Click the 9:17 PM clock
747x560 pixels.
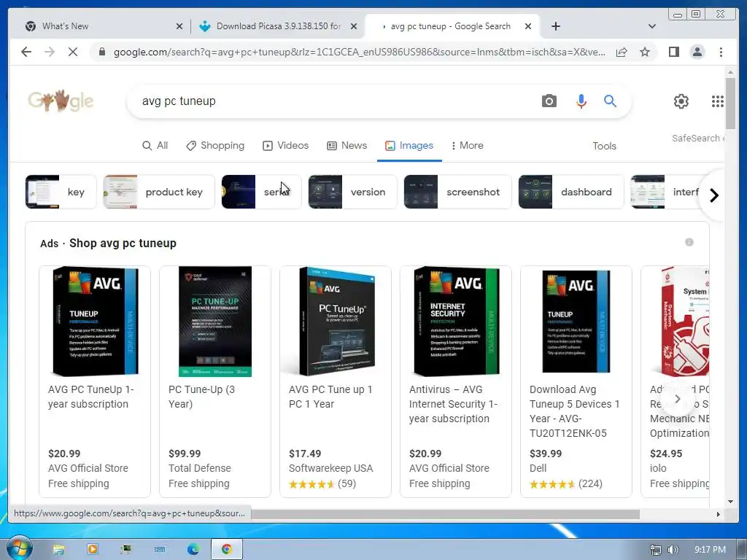710,550
